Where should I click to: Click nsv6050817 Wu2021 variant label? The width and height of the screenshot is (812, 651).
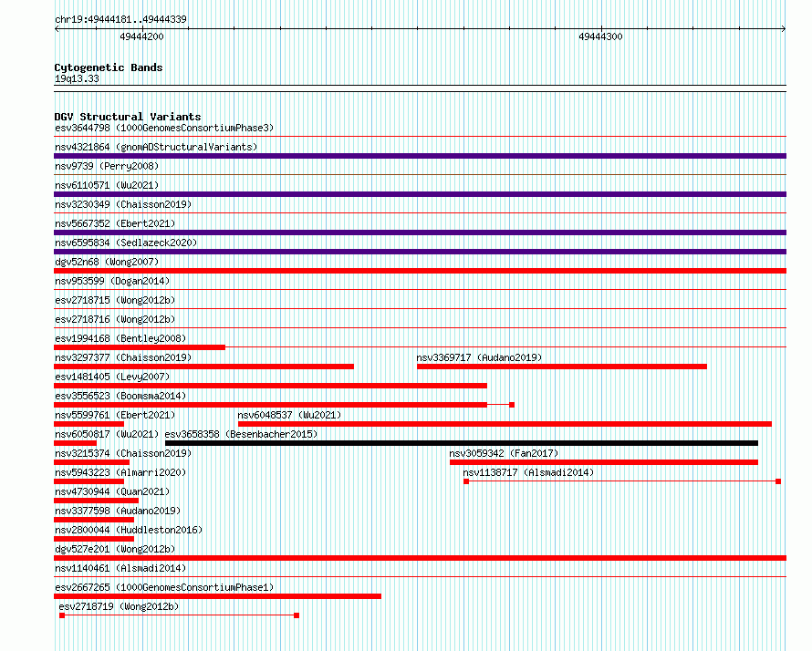coord(107,434)
